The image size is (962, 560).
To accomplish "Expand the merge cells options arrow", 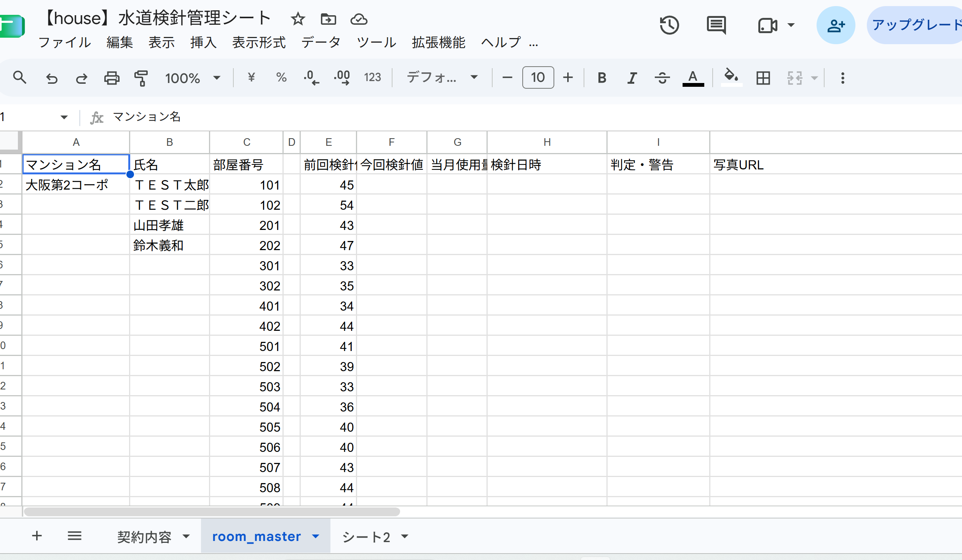I will (x=814, y=78).
